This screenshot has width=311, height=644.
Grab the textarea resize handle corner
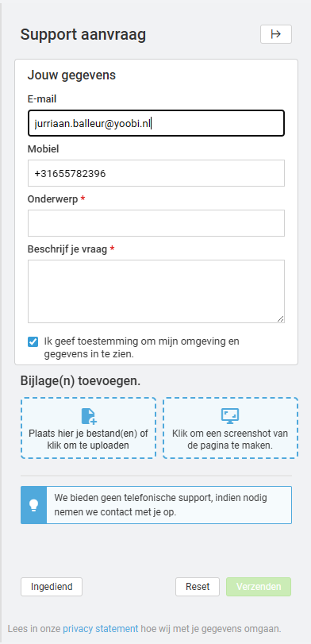280,318
